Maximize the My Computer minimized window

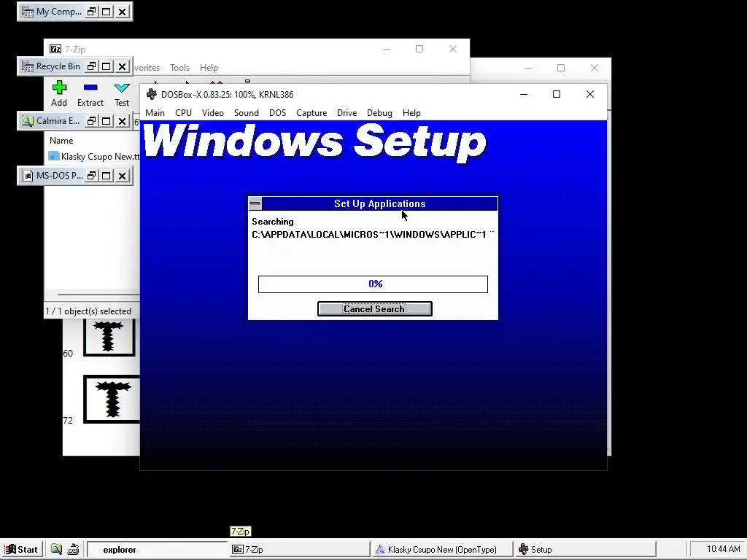pyautogui.click(x=107, y=12)
